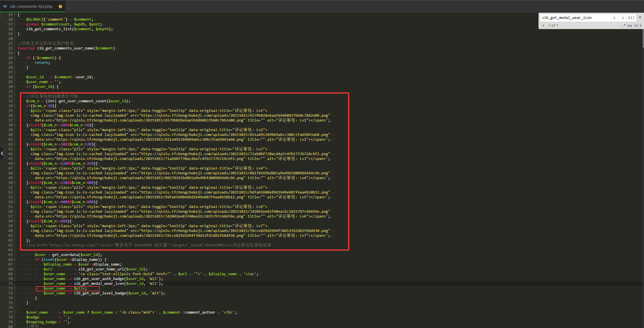Viewport: 644px width, 328px height.
Task: Toggle case sensitive search Aa
Action: click(x=630, y=25)
